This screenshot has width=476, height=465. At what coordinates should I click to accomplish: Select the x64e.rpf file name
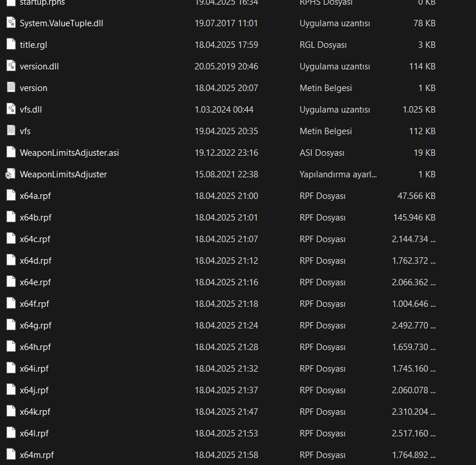point(35,282)
